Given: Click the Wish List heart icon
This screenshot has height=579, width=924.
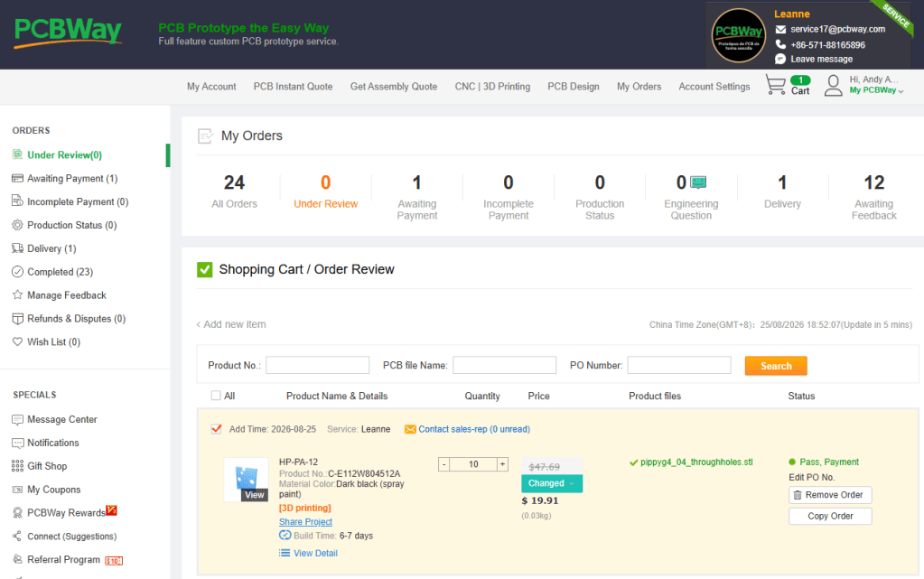Looking at the screenshot, I should point(18,342).
